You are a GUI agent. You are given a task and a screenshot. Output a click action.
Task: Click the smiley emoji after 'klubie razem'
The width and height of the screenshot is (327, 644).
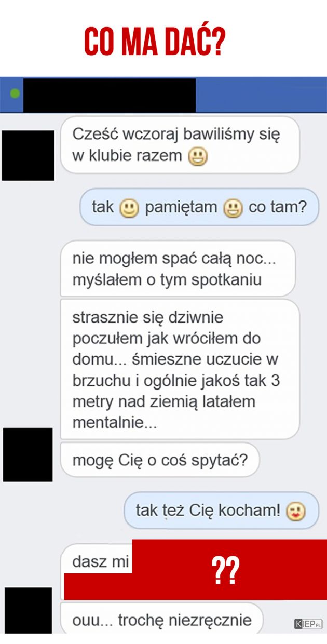point(198,156)
